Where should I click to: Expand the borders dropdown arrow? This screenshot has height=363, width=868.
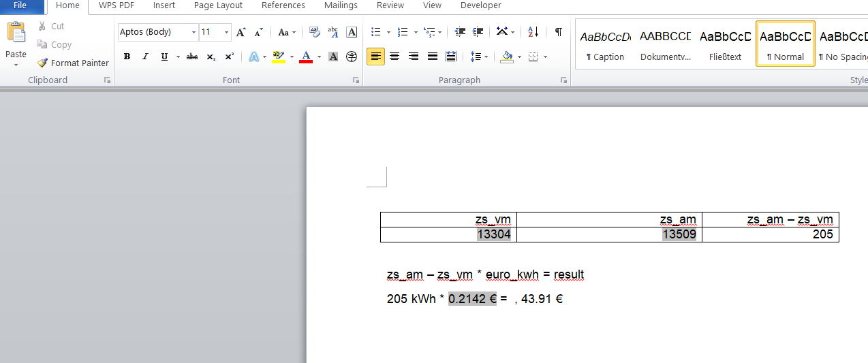click(545, 57)
